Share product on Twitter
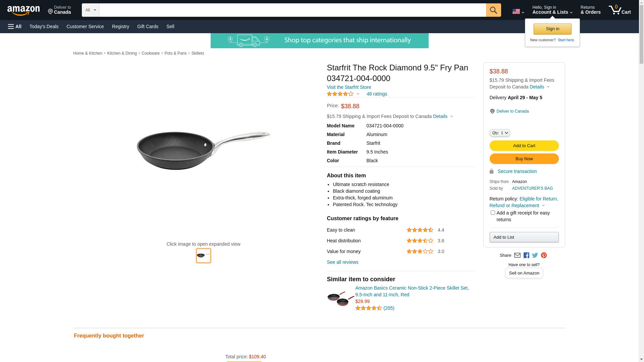The width and height of the screenshot is (644, 362). (535, 255)
